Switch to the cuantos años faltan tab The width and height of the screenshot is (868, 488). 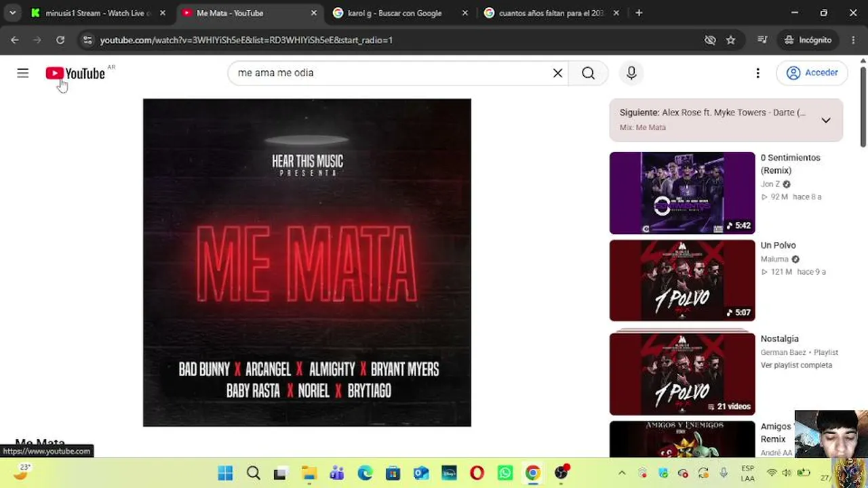pos(551,13)
